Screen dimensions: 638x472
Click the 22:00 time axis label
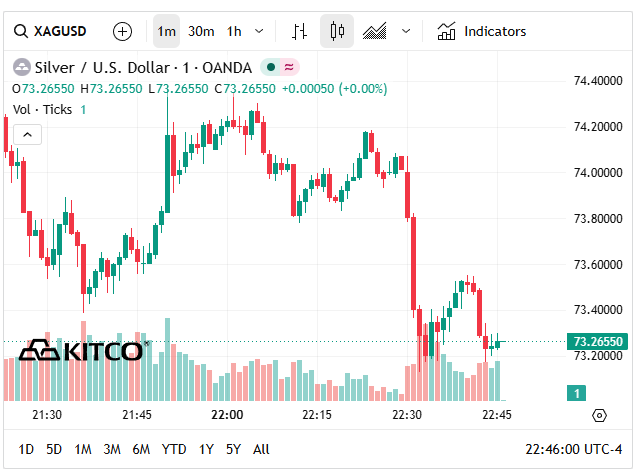227,415
